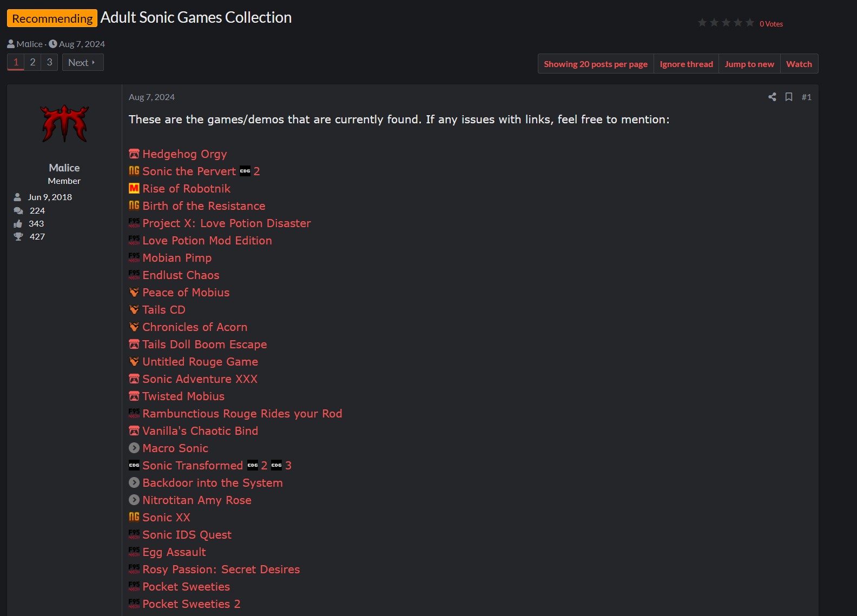
Task: Toggle Watch on this thread
Action: [x=799, y=64]
